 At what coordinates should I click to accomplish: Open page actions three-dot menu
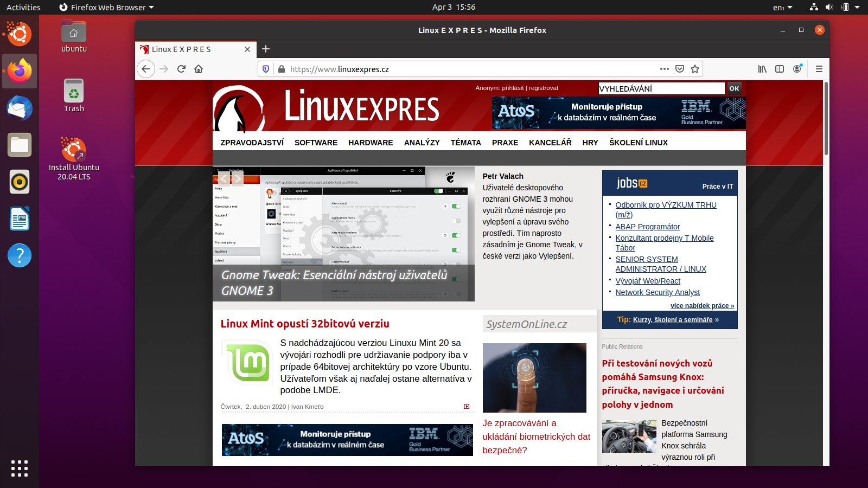tap(664, 69)
